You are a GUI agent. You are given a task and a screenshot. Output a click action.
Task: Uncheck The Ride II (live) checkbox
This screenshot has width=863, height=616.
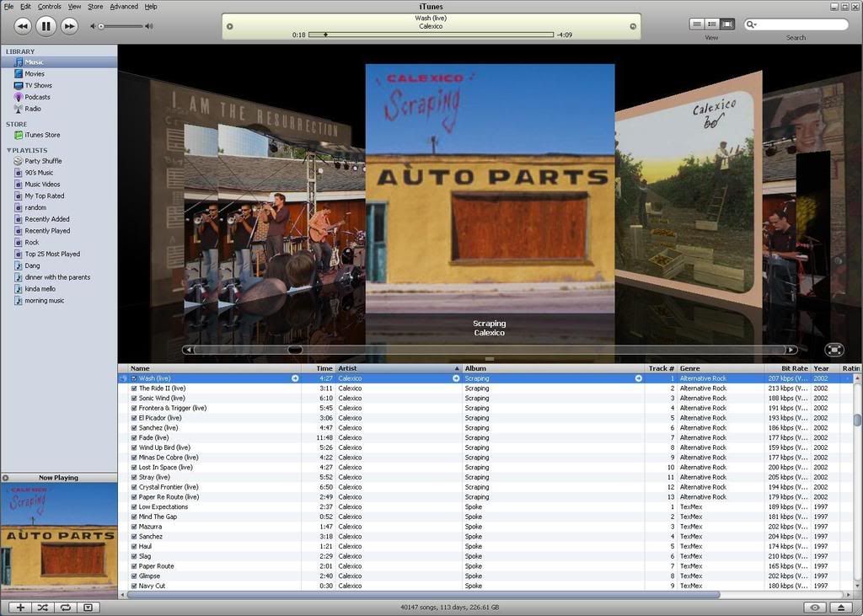point(134,388)
